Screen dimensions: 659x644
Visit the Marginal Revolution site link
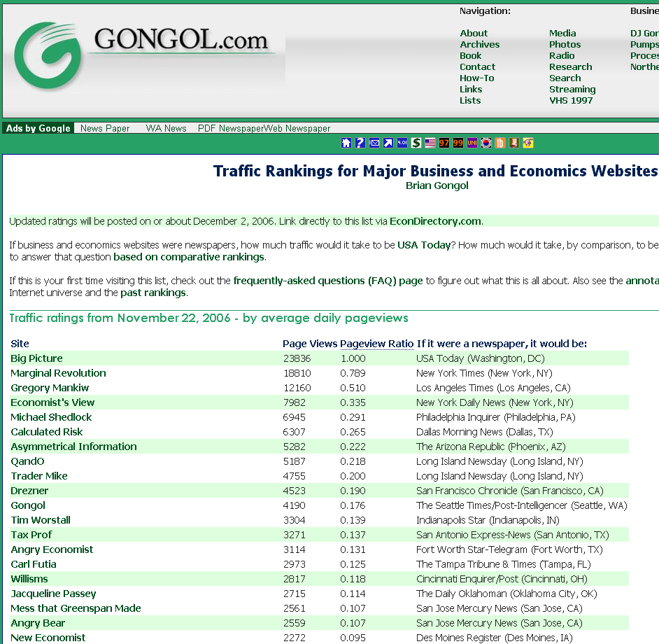pyautogui.click(x=58, y=373)
